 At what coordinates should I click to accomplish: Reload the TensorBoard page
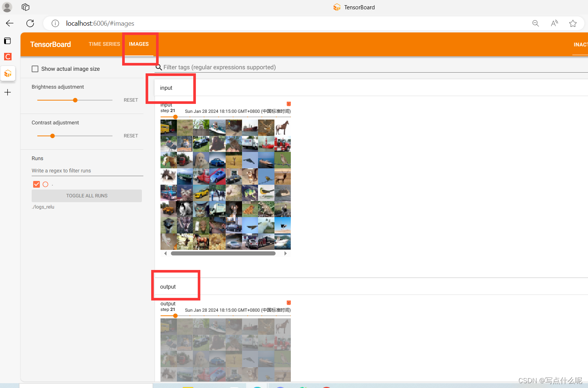pos(30,23)
